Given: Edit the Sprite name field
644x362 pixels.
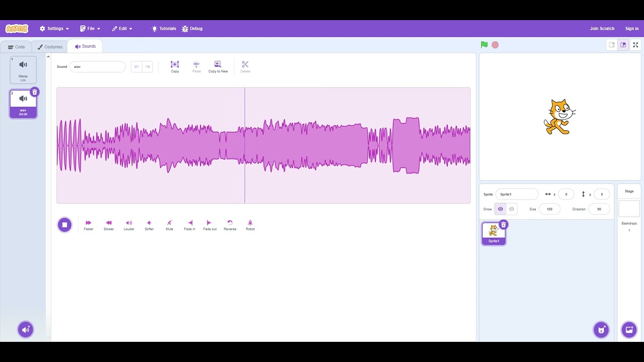Looking at the screenshot, I should tap(517, 194).
